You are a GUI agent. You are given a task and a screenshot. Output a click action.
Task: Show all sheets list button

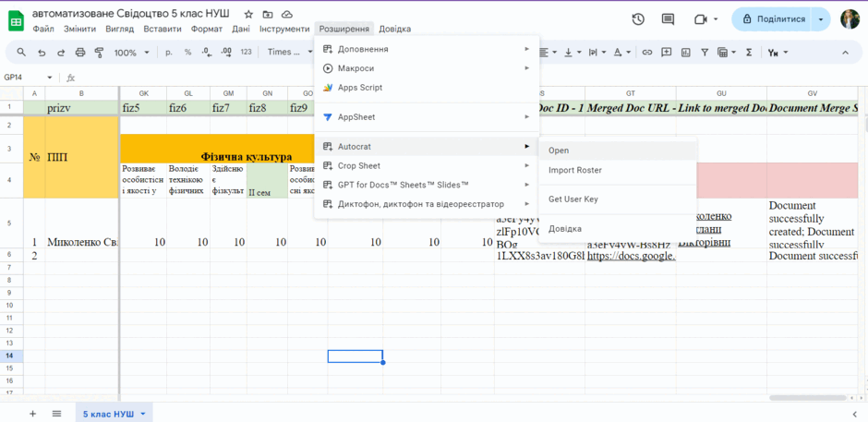click(x=56, y=413)
